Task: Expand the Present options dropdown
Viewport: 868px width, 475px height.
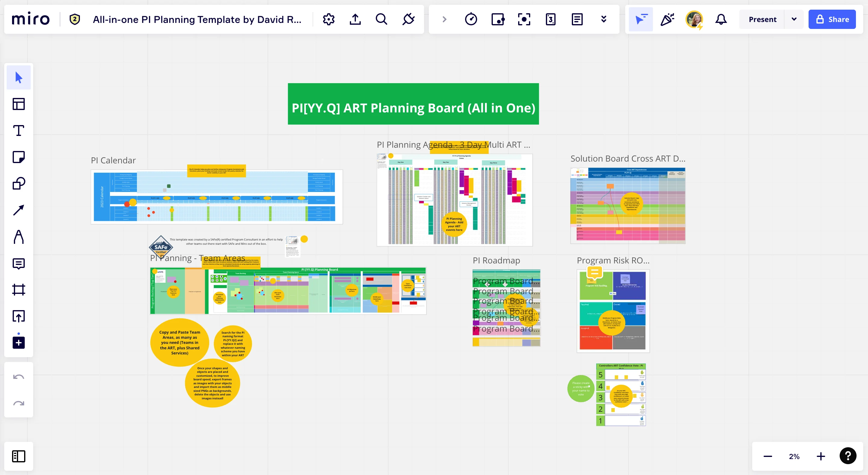Action: click(794, 19)
